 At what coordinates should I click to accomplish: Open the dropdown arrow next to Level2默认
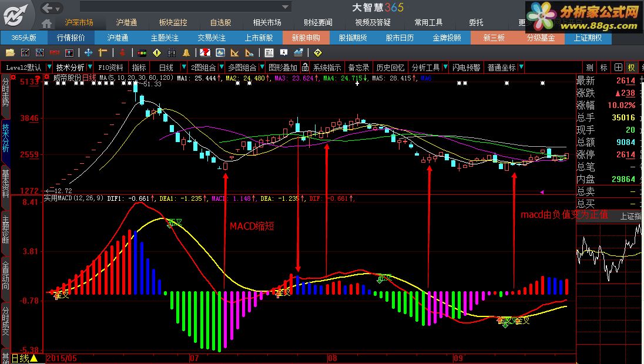[x=49, y=67]
